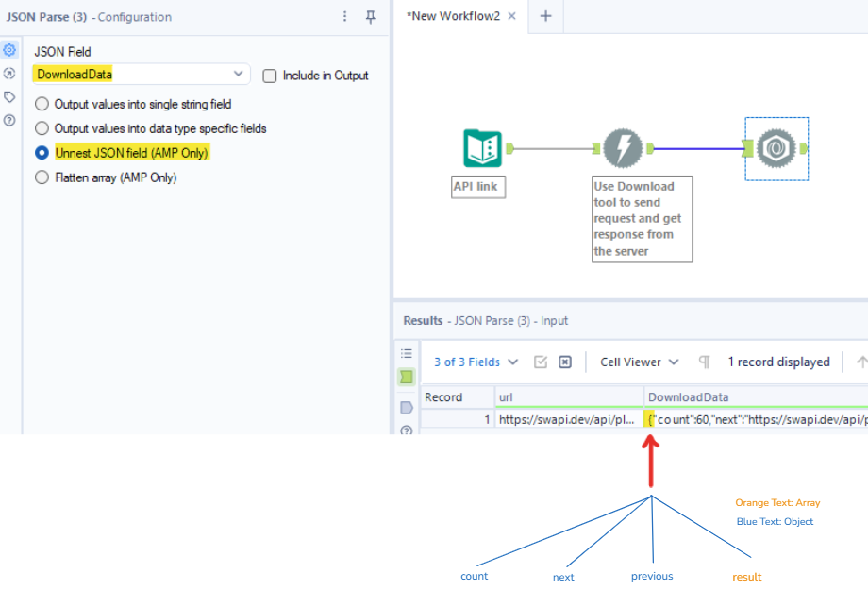Click the JSON Field label
868x590 pixels.
(62, 52)
